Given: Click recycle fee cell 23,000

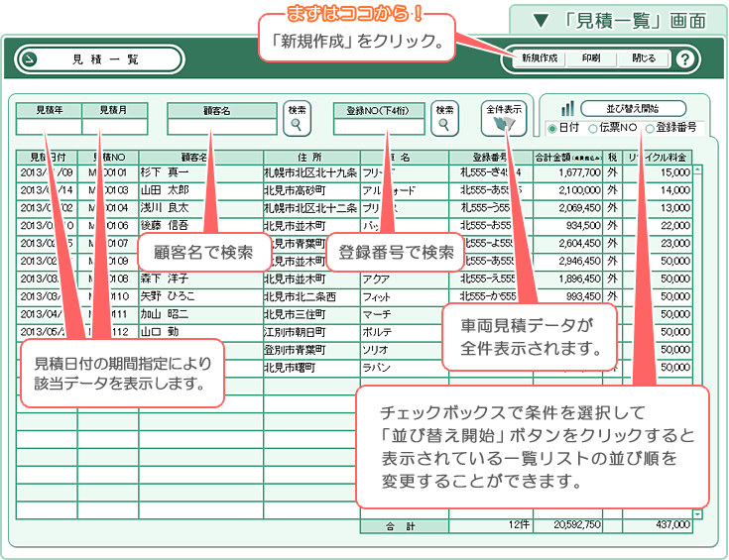Looking at the screenshot, I should [x=658, y=244].
